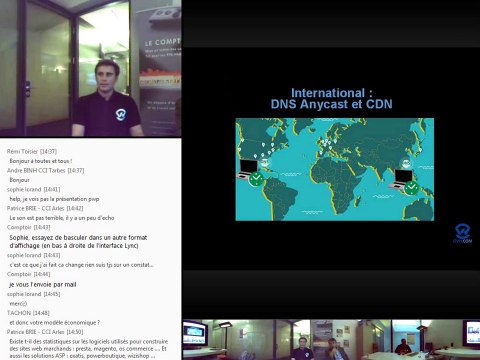Click the green clock checkmark near Central America
Image resolution: width=480 pixels, height=360 pixels.
pos(256,179)
